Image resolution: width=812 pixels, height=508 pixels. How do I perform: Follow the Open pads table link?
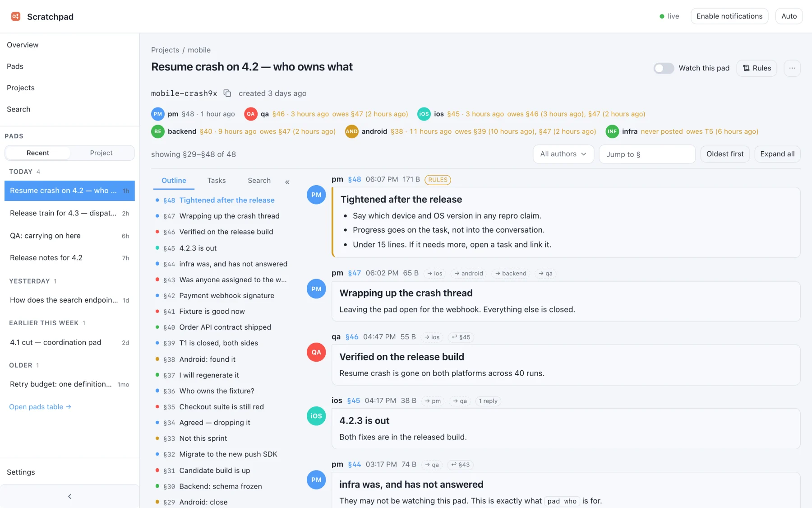pyautogui.click(x=40, y=407)
